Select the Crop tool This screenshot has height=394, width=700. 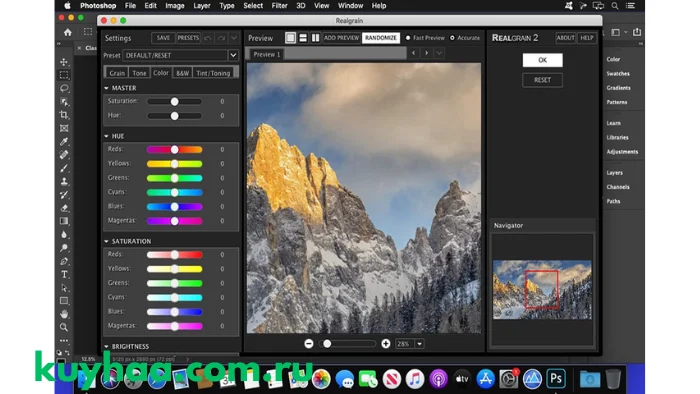(x=64, y=115)
